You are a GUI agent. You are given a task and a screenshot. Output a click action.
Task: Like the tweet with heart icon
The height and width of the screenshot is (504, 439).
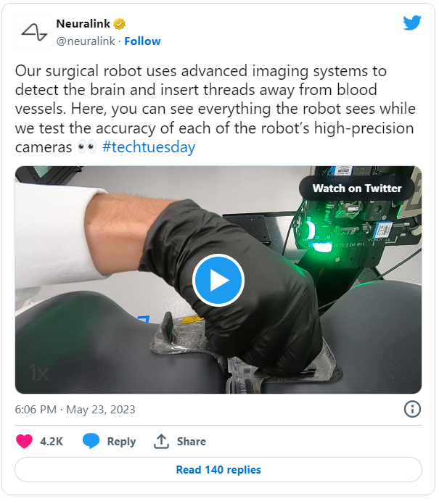point(24,441)
